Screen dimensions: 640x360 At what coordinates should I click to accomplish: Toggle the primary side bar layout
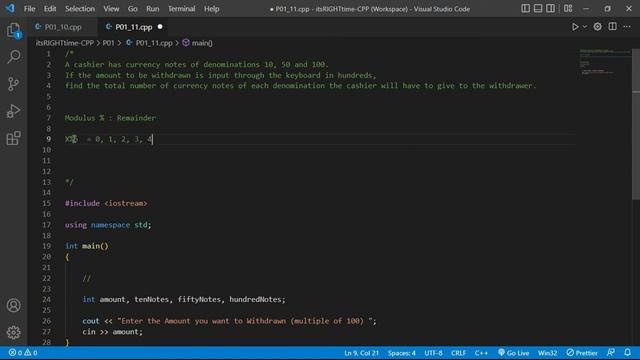pyautogui.click(x=526, y=9)
